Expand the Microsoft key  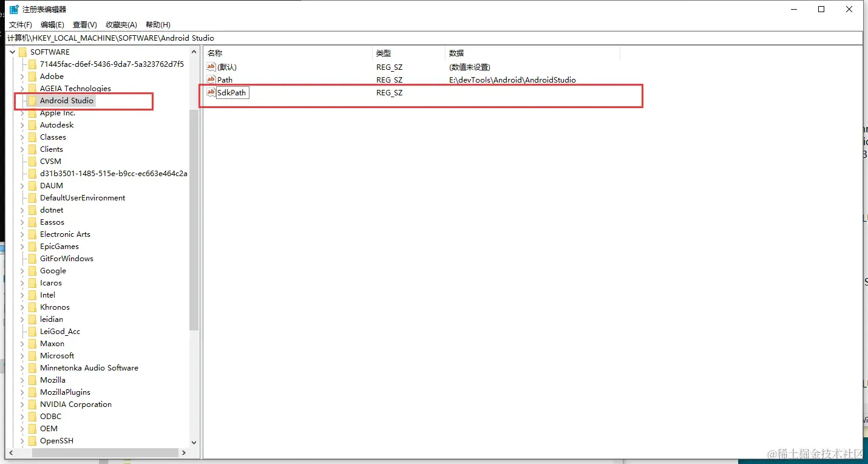click(22, 356)
